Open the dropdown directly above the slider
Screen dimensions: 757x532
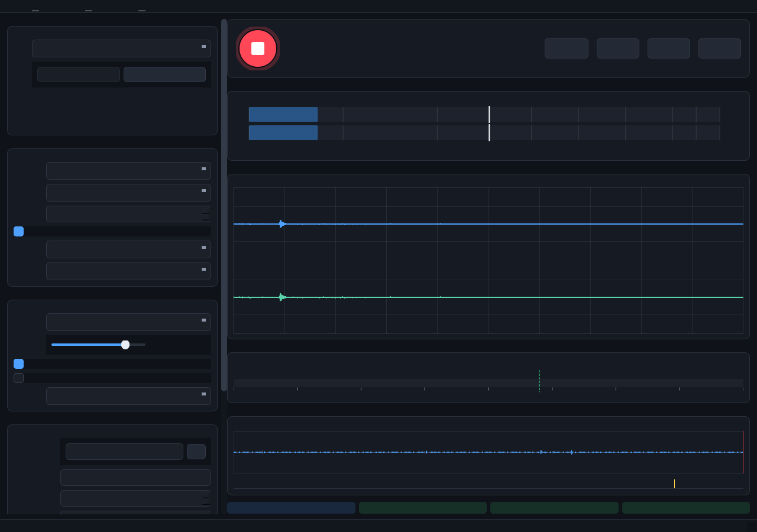point(128,322)
